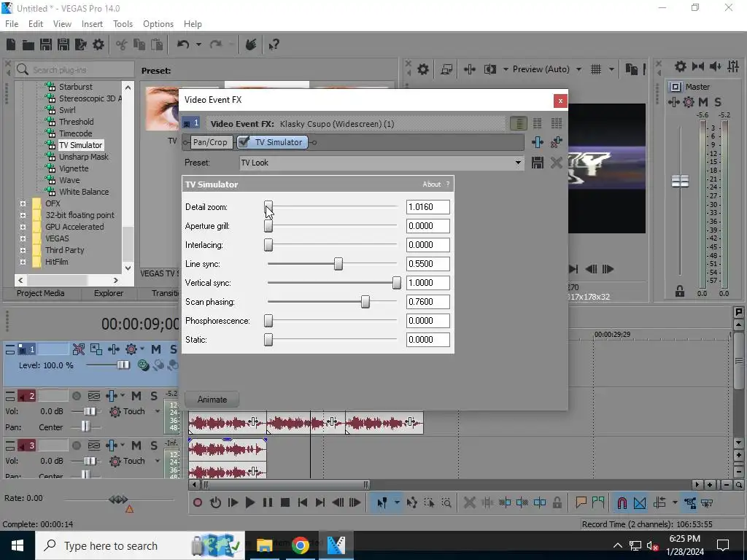Click the About link in TV Simulator

tap(432, 184)
